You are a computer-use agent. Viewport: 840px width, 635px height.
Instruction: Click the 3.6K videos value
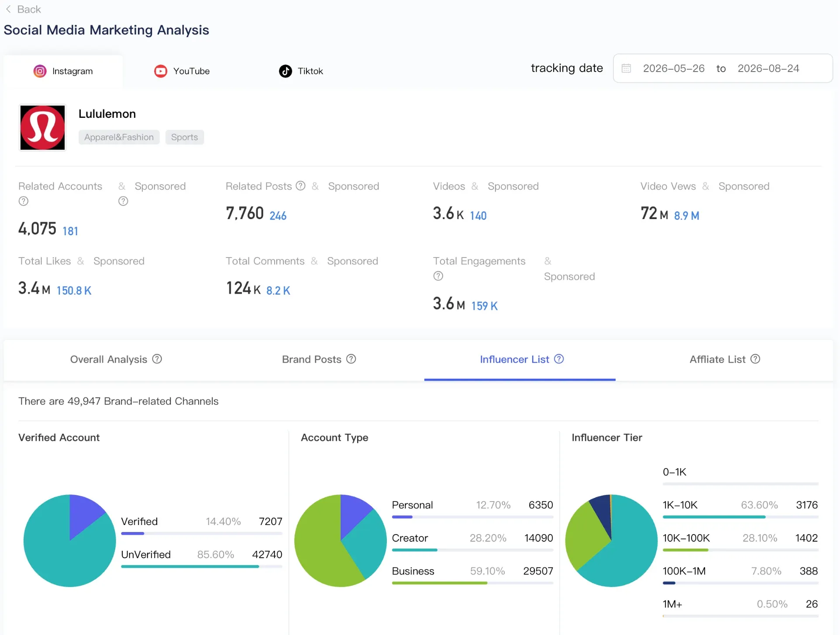click(x=448, y=213)
